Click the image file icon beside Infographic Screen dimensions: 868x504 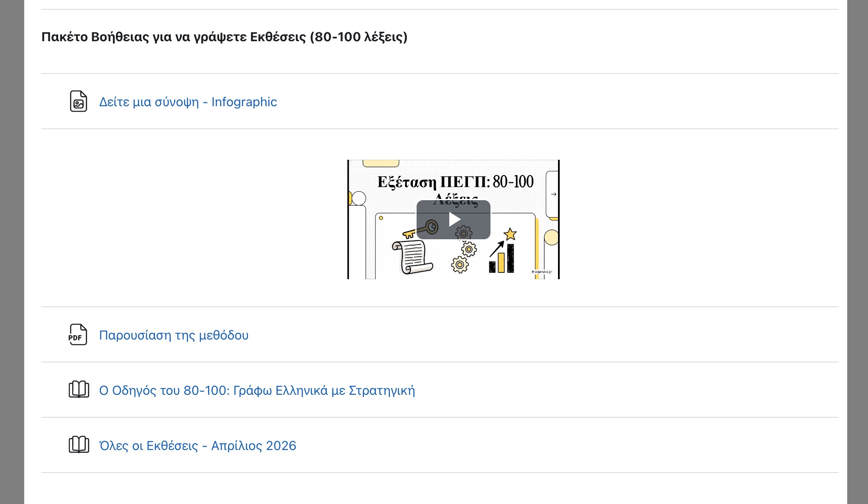click(78, 101)
